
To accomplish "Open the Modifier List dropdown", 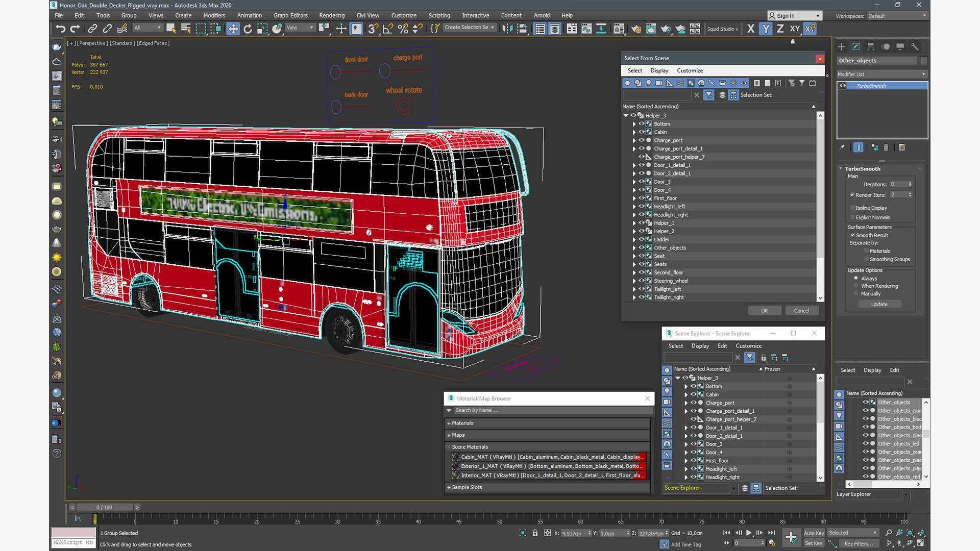I will [x=881, y=74].
